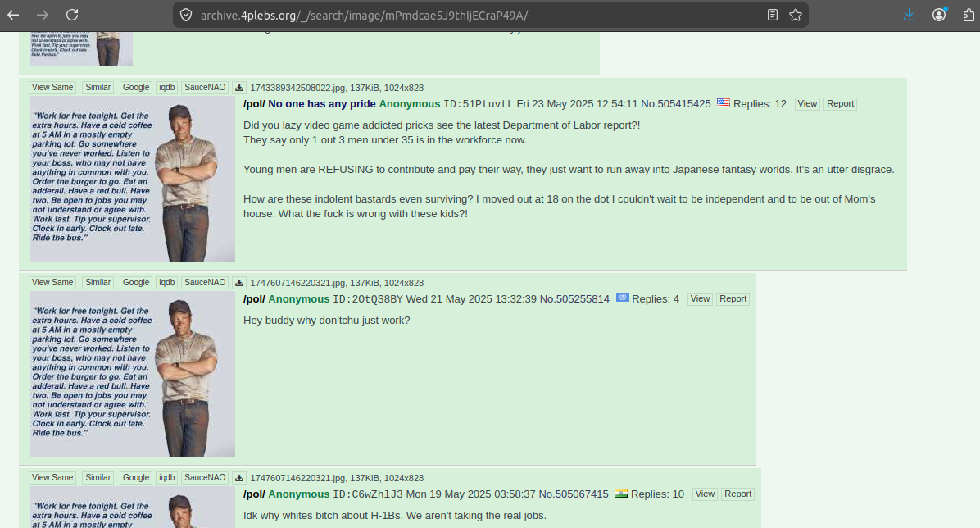Click poster ID:C6wZhlJ3
The image size is (980, 528).
coord(367,494)
